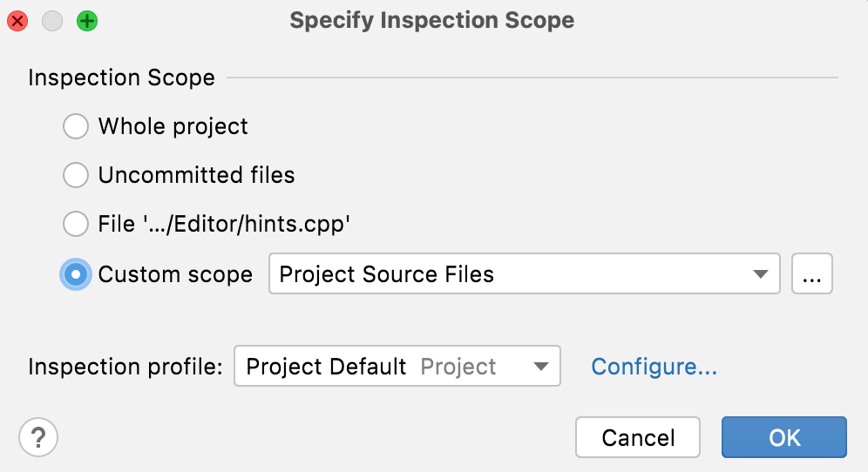Viewport: 868px width, 472px height.
Task: Click the gray minimize window button
Action: 52,20
